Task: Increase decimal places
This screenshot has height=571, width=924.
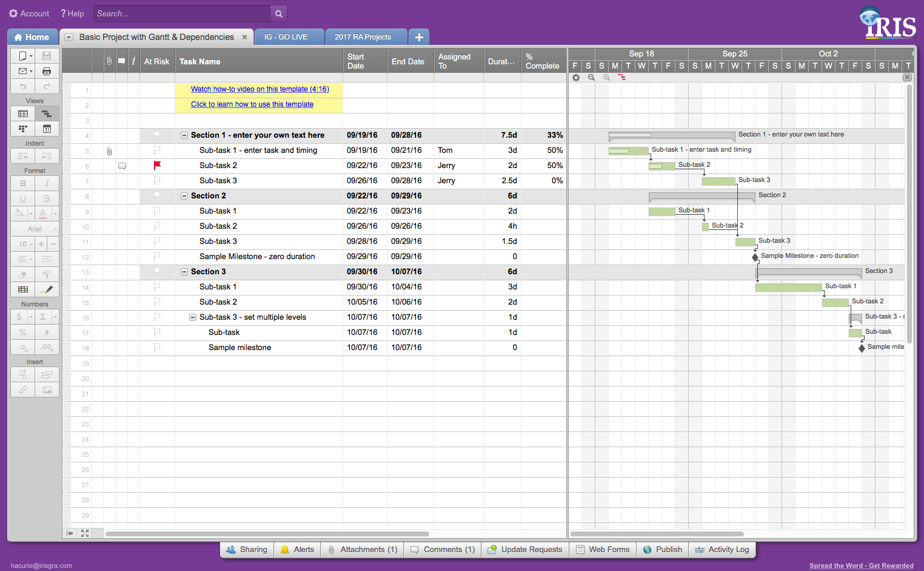Action: pos(47,347)
